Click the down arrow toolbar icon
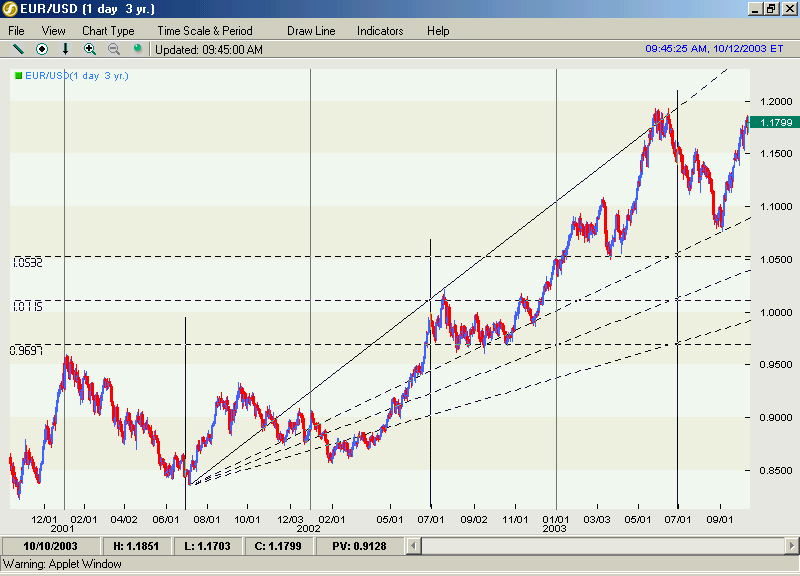 click(65, 49)
